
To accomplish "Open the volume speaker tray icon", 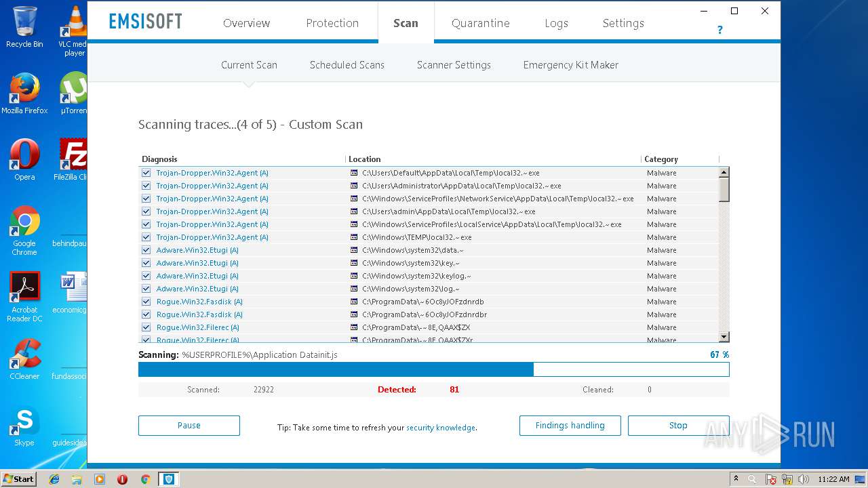I will (x=804, y=479).
